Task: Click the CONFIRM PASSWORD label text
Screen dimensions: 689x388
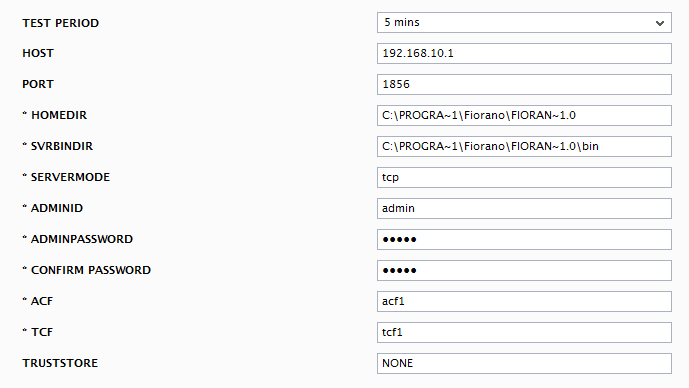Action: coord(91,270)
